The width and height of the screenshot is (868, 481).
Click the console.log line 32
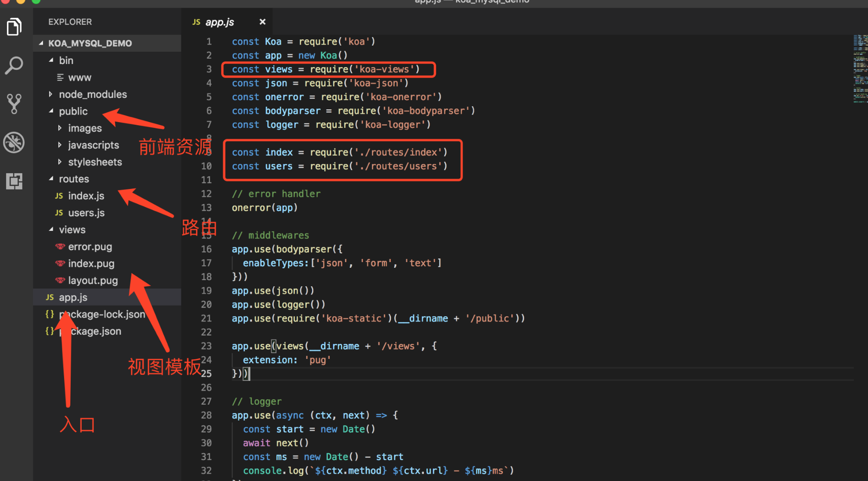coord(378,470)
